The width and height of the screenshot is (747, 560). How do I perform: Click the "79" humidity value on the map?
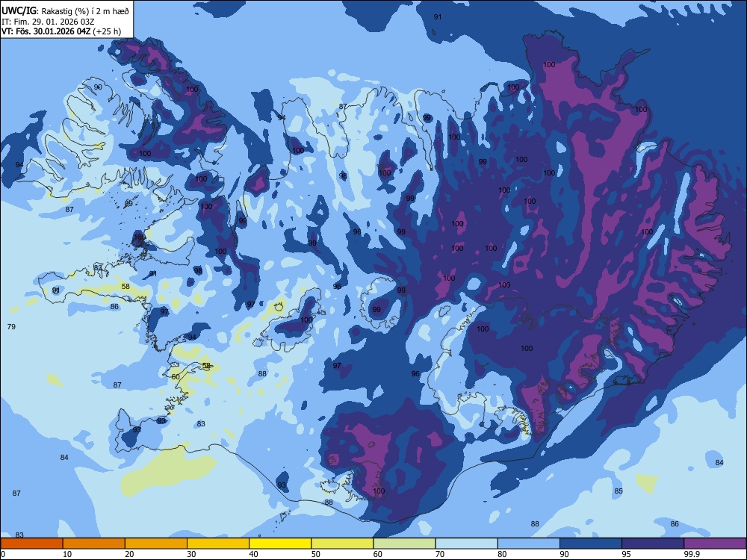coord(11,327)
